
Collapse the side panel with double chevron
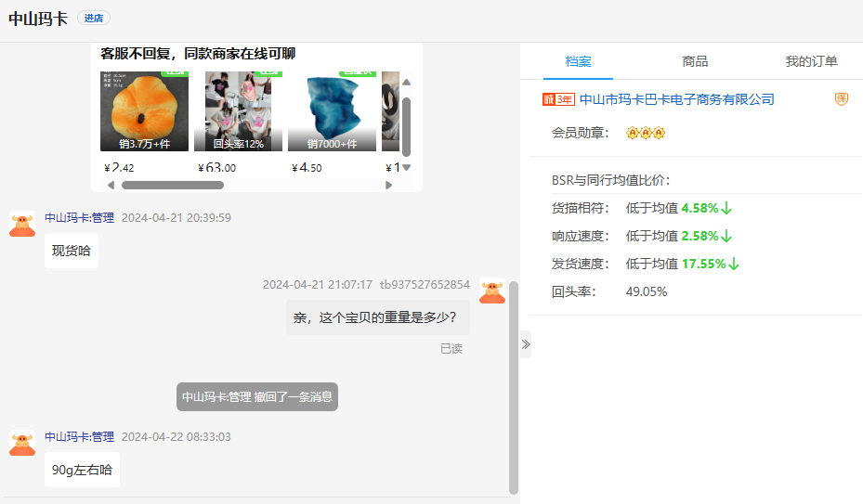(526, 344)
